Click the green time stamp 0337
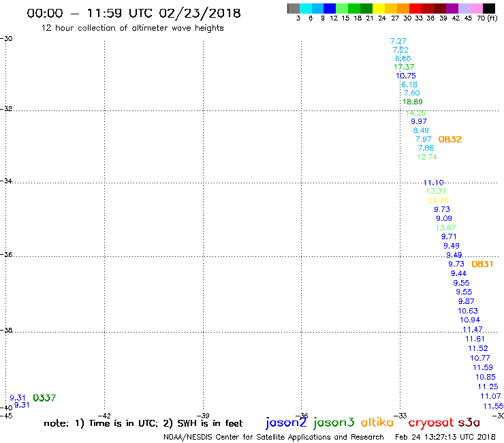This screenshot has height=443, width=504. [x=44, y=398]
